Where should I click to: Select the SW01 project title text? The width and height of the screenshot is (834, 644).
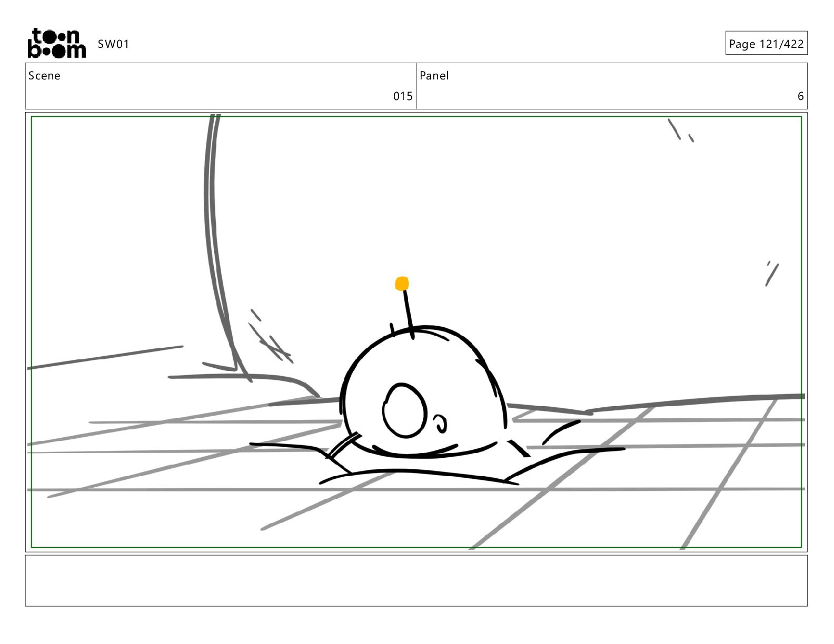point(113,44)
